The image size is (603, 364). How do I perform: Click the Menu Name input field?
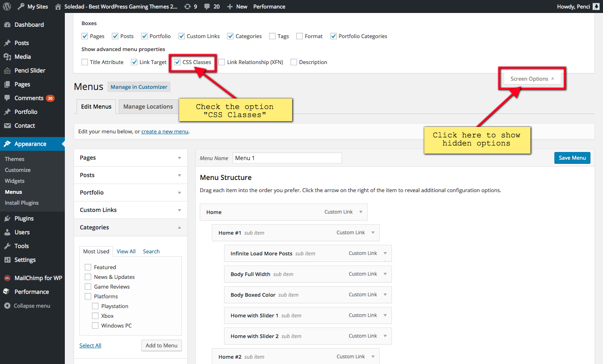(x=287, y=158)
